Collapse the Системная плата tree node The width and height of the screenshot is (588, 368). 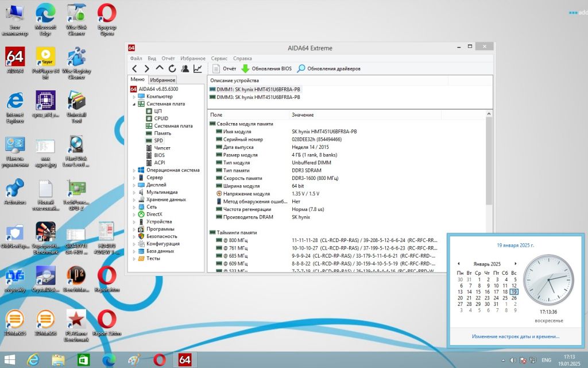click(x=134, y=104)
